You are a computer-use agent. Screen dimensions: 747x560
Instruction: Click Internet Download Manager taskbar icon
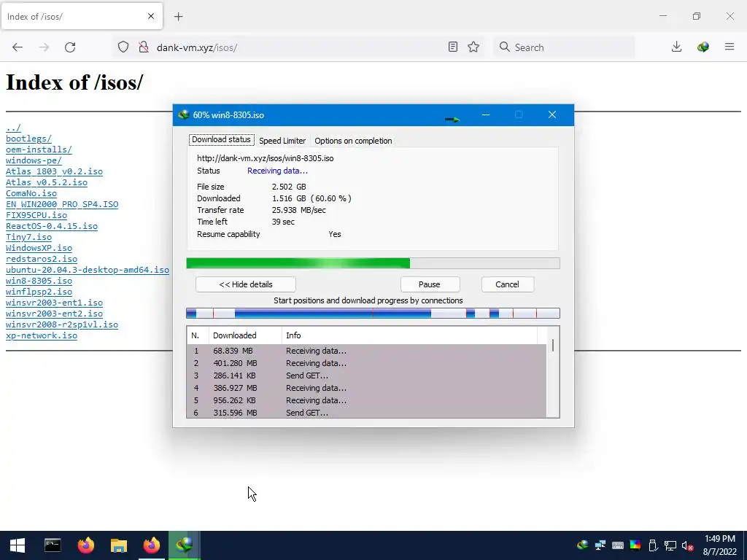[x=185, y=545]
